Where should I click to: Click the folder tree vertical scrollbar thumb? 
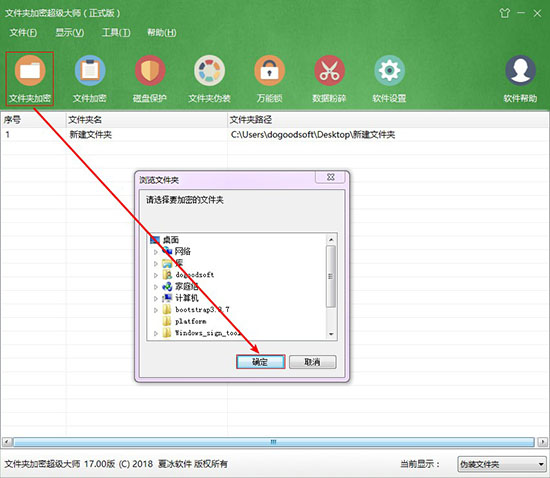click(x=331, y=276)
